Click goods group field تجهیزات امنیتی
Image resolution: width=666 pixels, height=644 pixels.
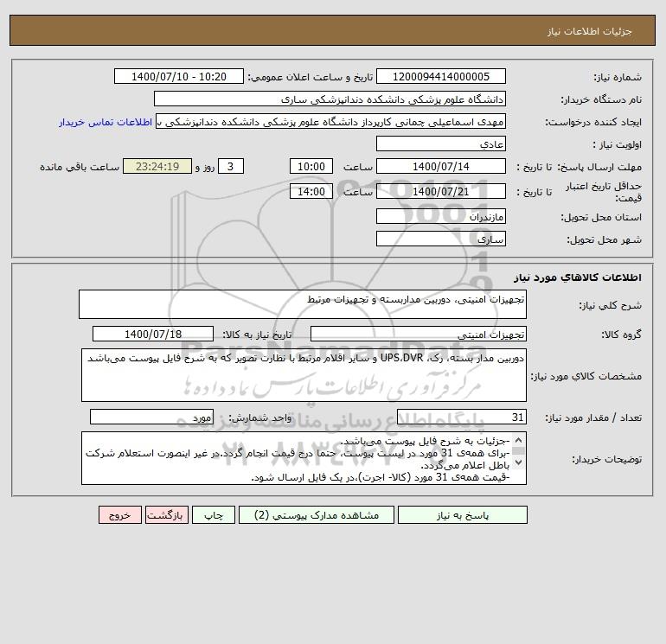[x=419, y=334]
